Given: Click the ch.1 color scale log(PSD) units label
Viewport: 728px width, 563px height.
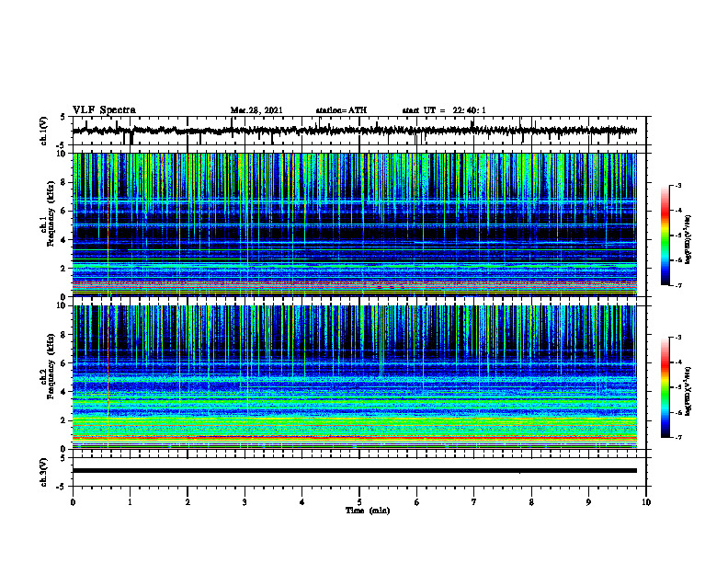Looking at the screenshot, I should pyautogui.click(x=688, y=240).
